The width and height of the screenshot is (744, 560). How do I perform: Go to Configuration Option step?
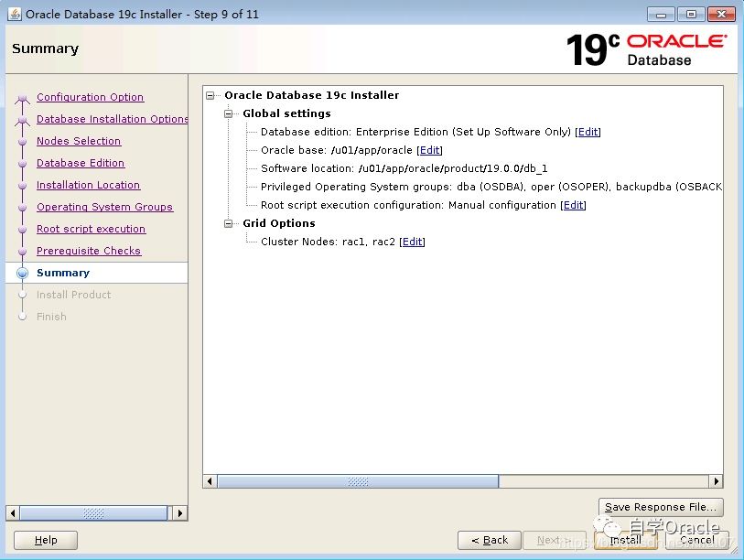click(x=90, y=97)
